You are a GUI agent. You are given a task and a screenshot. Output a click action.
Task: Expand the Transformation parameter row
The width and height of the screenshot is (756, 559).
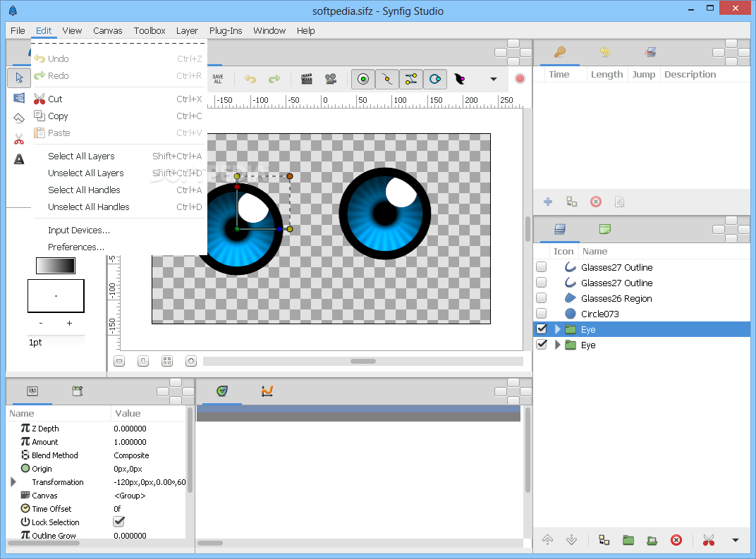(13, 482)
